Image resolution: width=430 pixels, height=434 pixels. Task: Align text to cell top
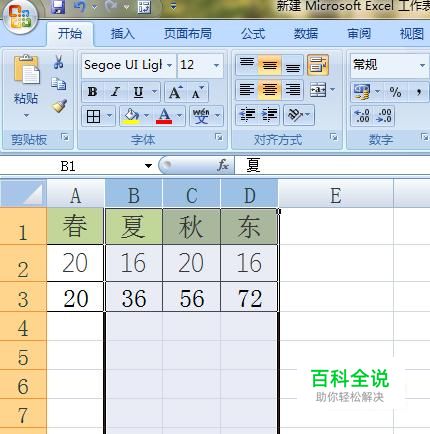tap(247, 65)
